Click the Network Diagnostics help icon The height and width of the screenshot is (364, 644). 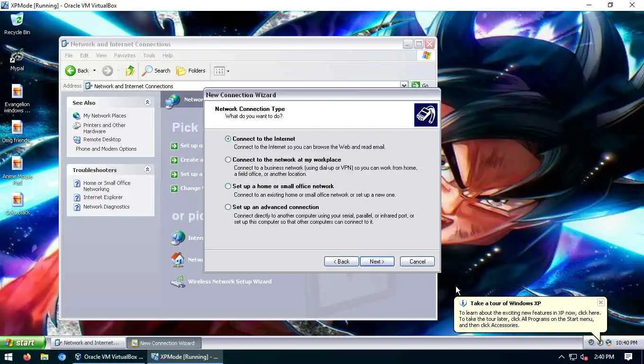77,207
